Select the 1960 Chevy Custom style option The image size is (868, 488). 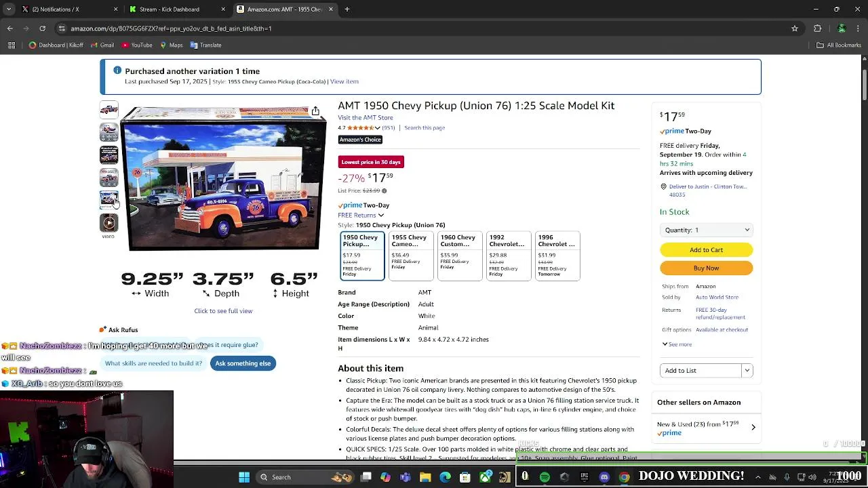pyautogui.click(x=460, y=256)
